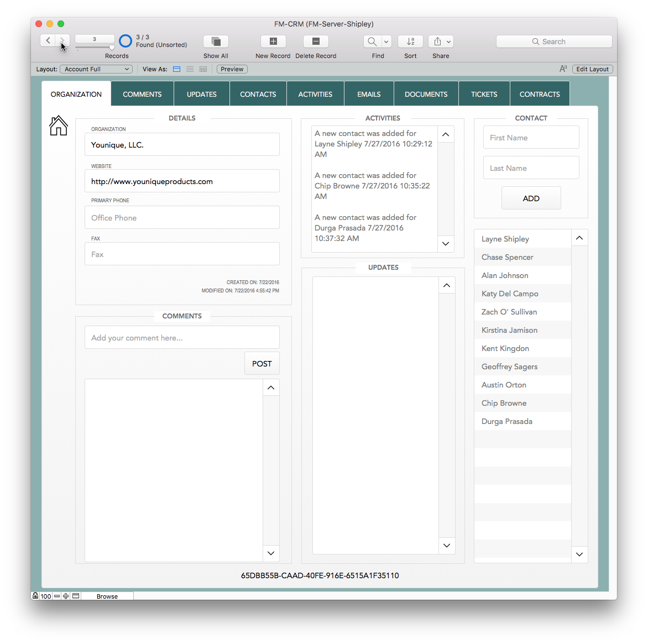The image size is (648, 644).
Task: Open the DOCUMENTS tab
Action: click(x=426, y=94)
